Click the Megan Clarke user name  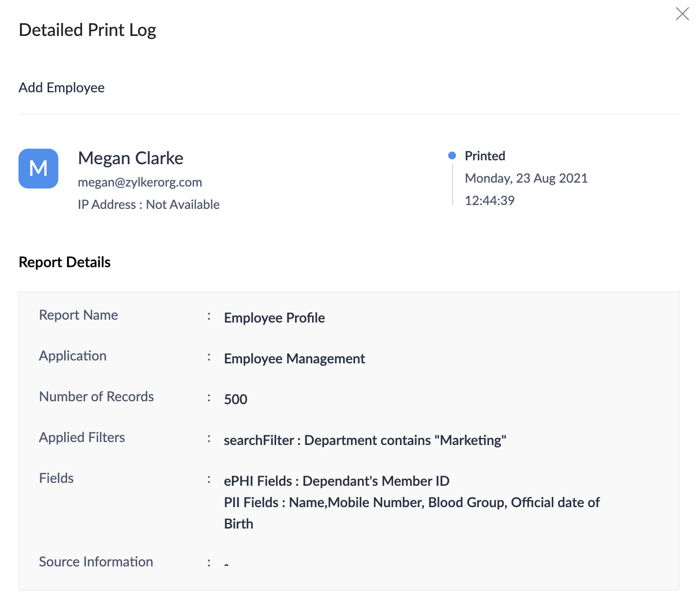tap(130, 158)
